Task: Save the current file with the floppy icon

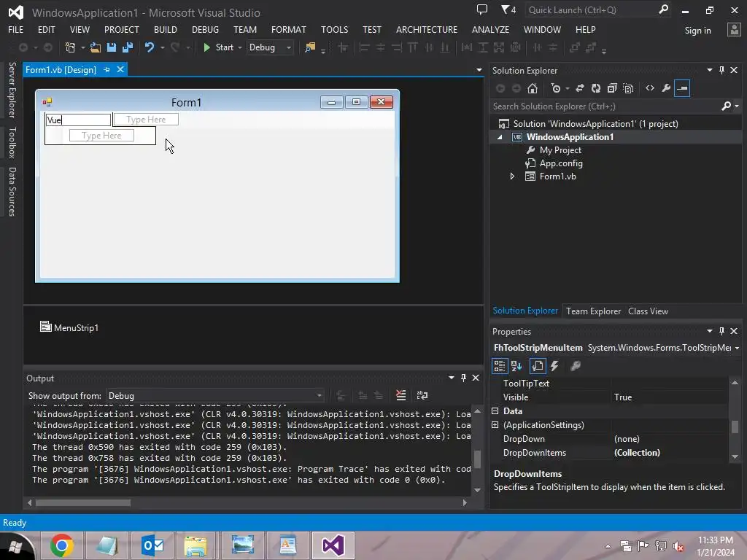Action: [112, 47]
